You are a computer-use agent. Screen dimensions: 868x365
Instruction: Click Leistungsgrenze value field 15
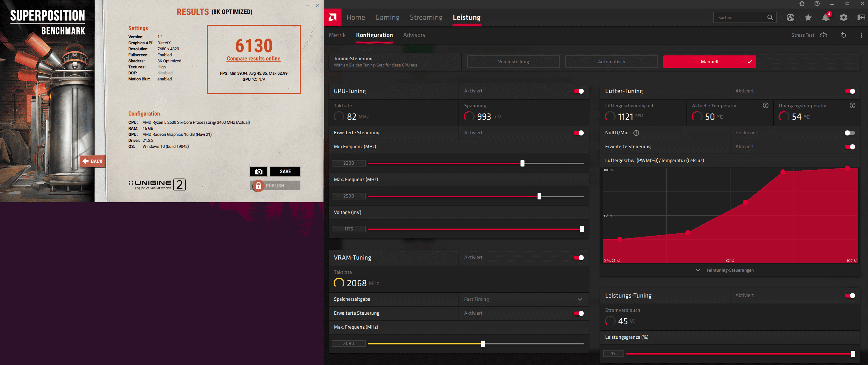click(x=613, y=354)
